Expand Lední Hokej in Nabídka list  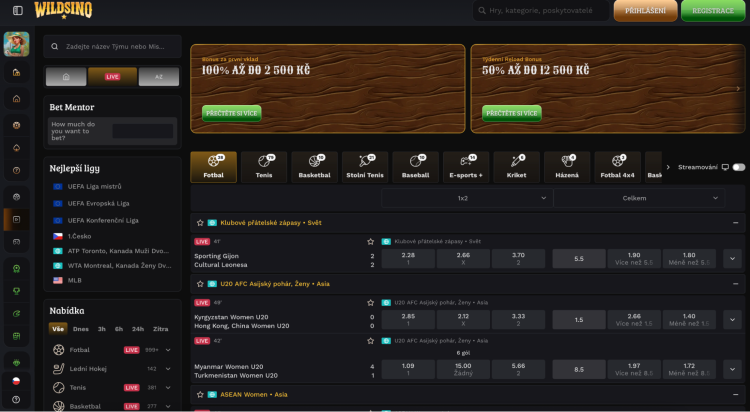point(168,369)
